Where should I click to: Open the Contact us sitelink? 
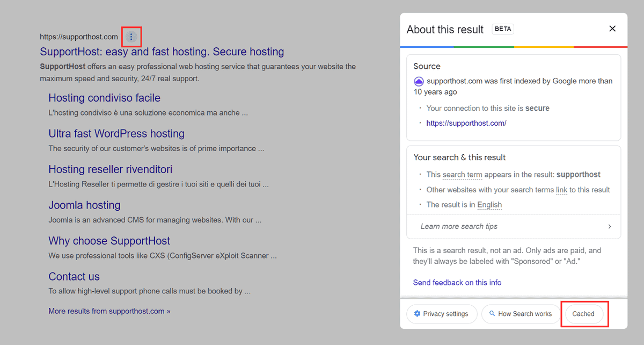(x=74, y=276)
